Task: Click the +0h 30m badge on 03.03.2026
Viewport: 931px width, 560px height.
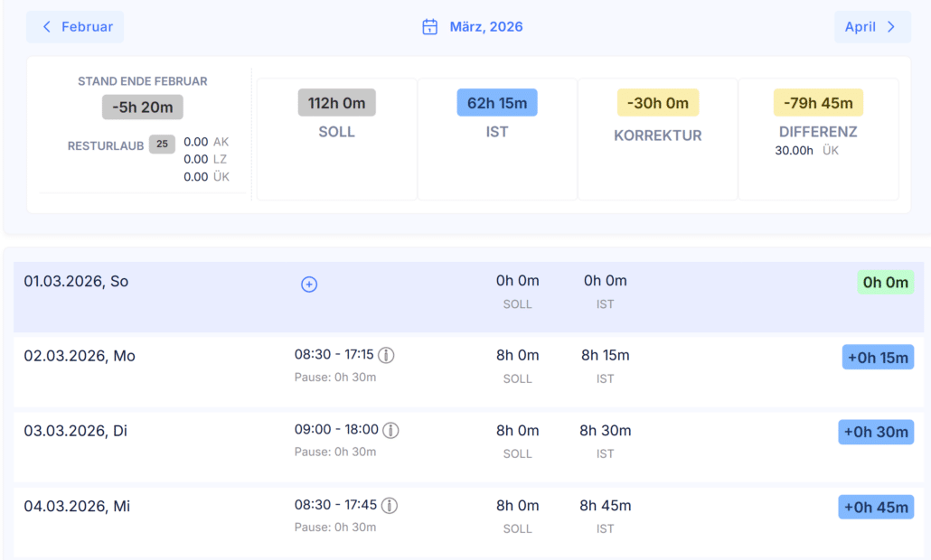Action: [x=876, y=432]
